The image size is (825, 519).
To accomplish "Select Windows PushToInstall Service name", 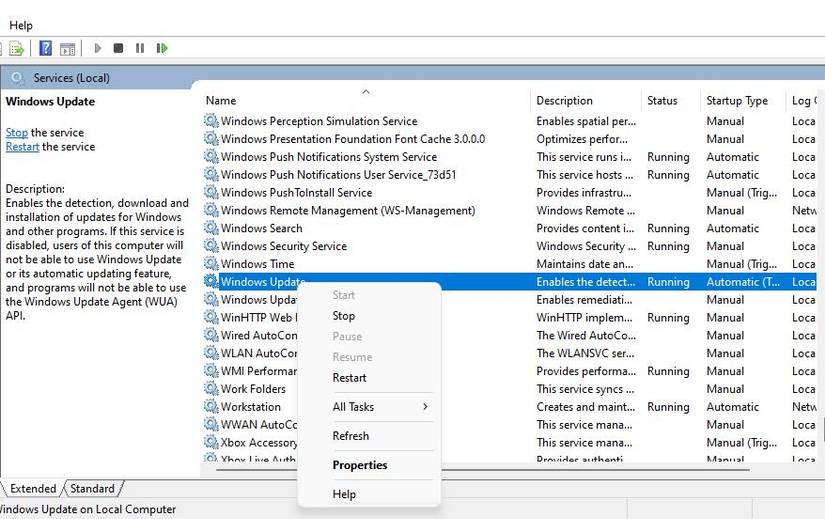I will point(296,193).
